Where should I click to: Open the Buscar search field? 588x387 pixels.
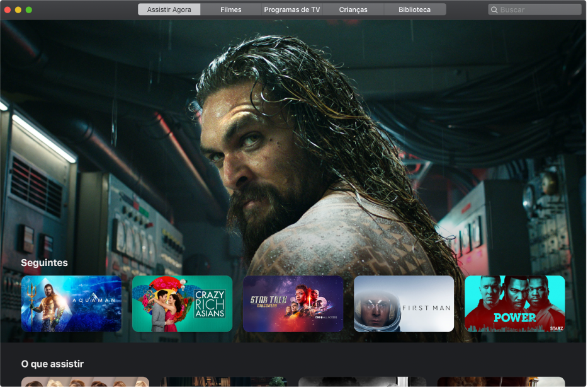534,9
